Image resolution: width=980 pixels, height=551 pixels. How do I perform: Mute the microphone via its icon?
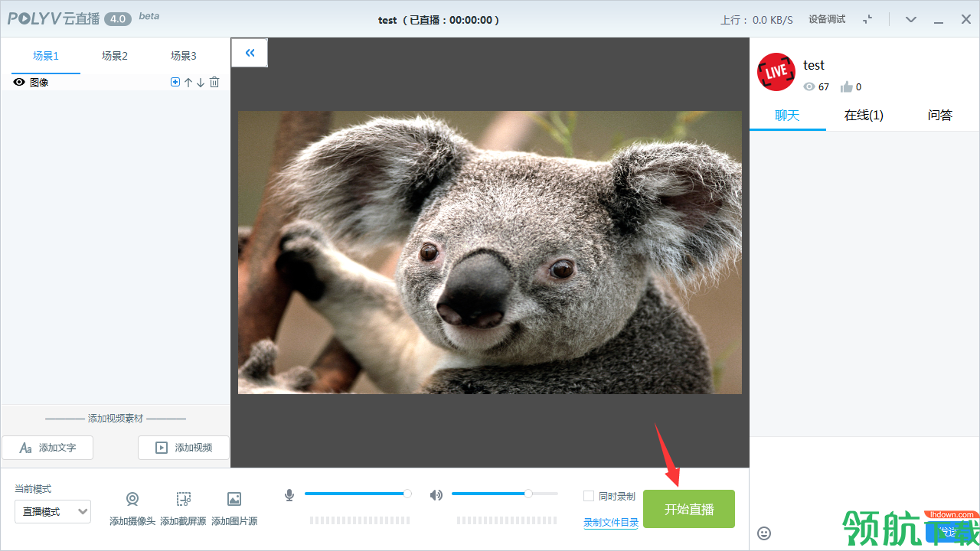point(289,495)
